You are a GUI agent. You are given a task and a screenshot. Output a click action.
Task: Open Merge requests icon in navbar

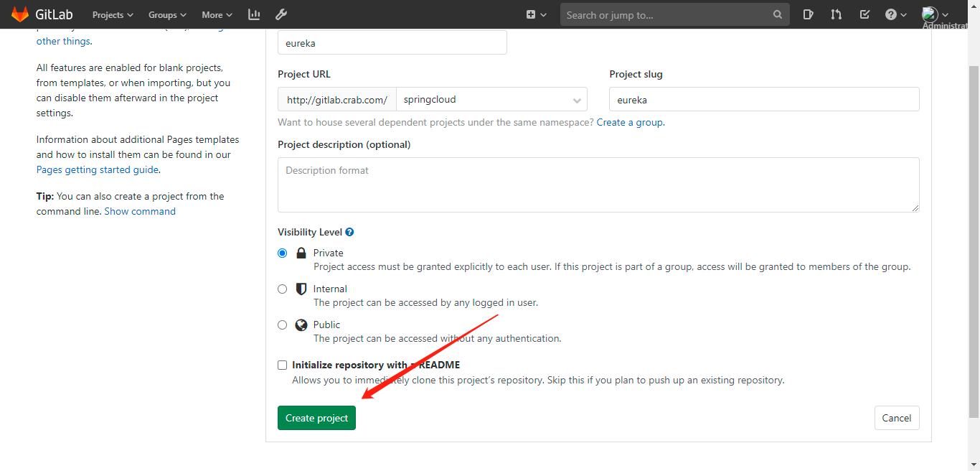tap(836, 14)
